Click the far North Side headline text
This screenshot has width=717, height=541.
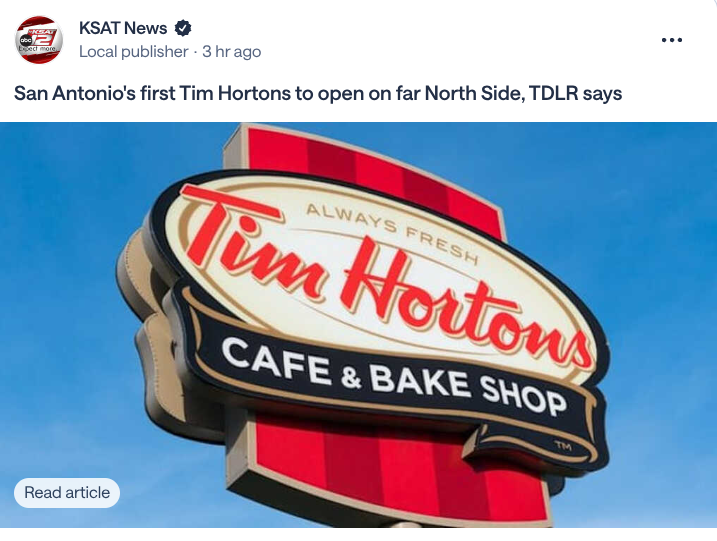tap(460, 93)
